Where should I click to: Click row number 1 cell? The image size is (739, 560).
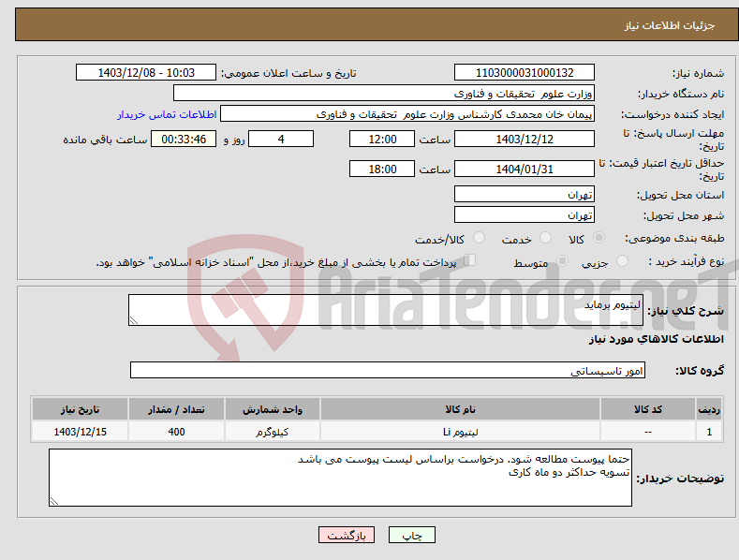[709, 432]
